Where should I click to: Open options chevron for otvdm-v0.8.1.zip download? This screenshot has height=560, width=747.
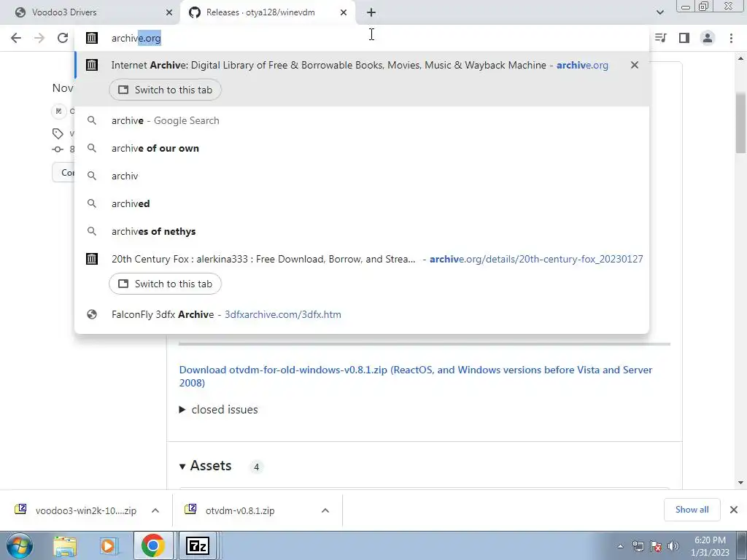pos(325,510)
